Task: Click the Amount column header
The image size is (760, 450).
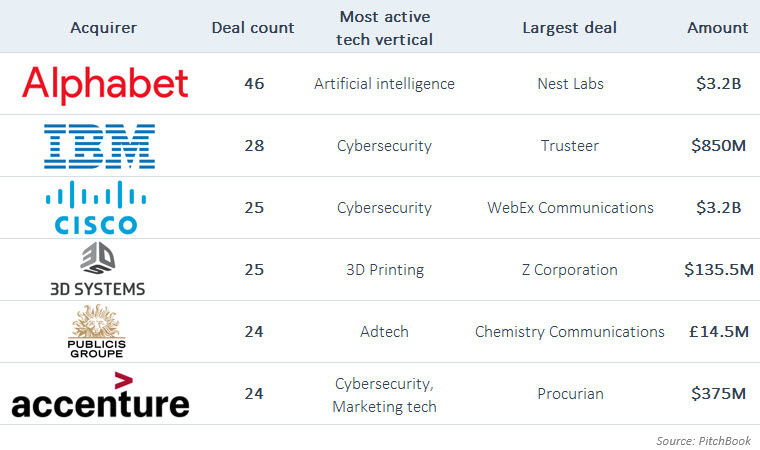Action: tap(717, 27)
